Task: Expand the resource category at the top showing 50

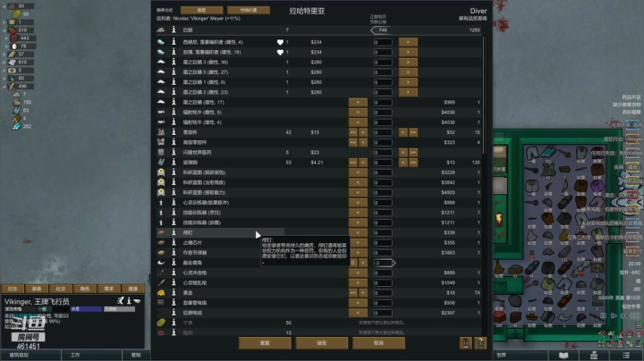Action: (x=4, y=6)
